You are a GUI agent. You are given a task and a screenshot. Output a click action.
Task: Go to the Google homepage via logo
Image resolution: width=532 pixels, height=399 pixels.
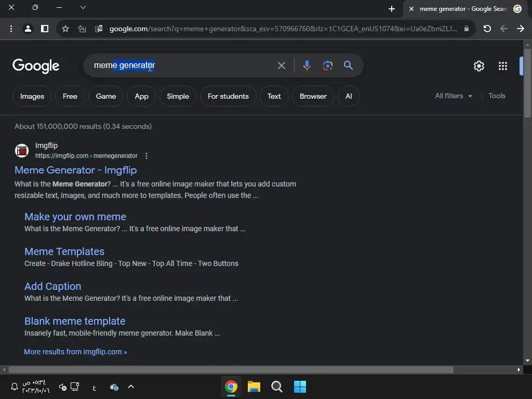36,66
